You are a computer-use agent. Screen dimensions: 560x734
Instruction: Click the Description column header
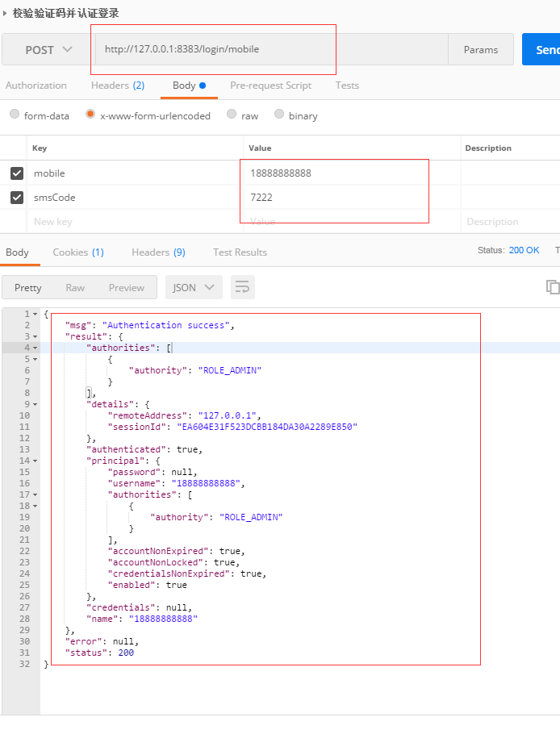point(488,148)
